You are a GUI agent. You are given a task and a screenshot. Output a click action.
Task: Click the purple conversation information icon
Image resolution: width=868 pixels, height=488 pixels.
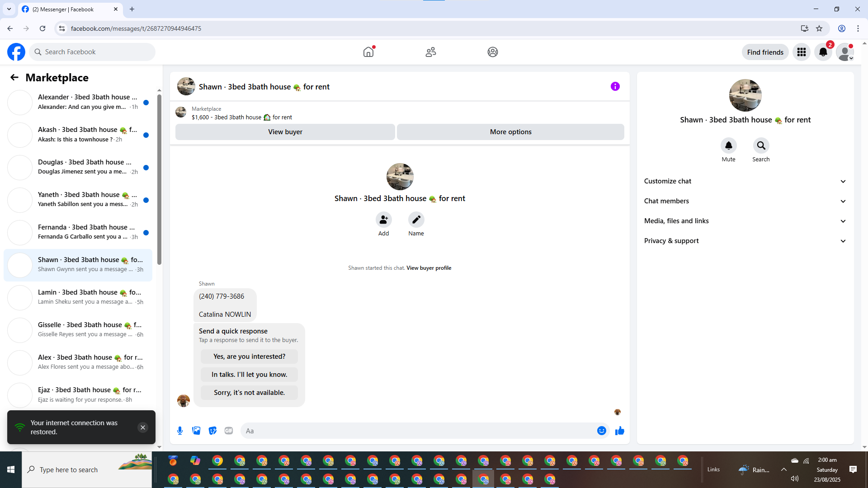tap(615, 86)
